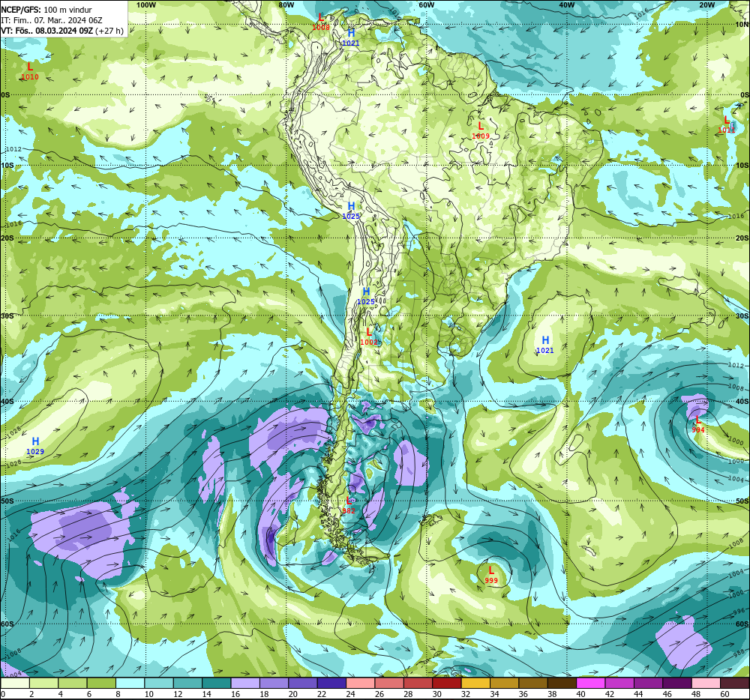Click the H 1021 high in the South Atlantic
750x700 pixels.
pyautogui.click(x=544, y=345)
